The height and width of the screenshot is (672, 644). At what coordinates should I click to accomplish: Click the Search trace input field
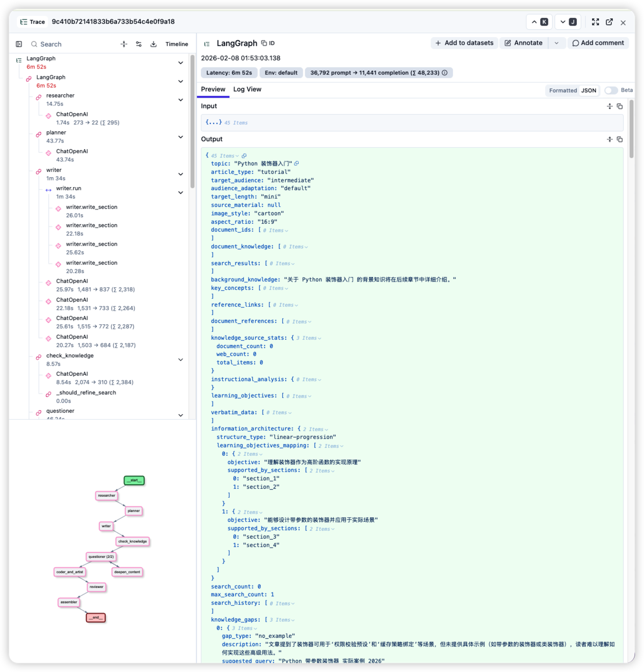[x=72, y=44]
